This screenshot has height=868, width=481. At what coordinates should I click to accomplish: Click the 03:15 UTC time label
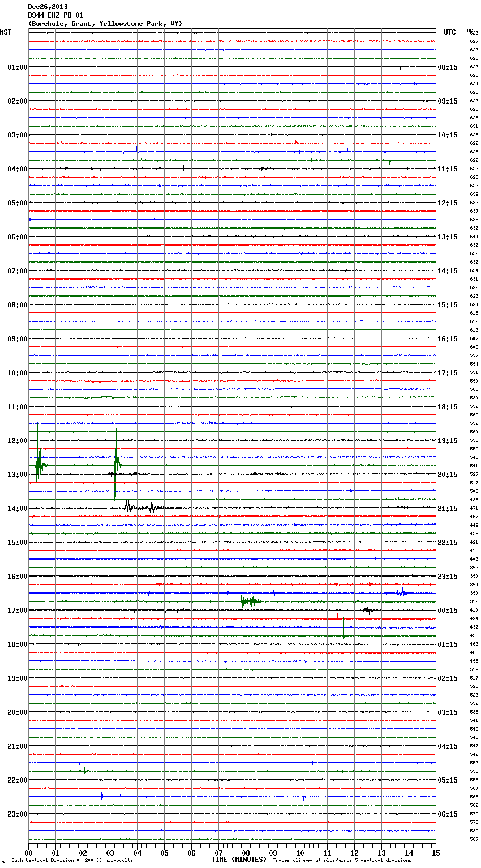click(x=448, y=712)
